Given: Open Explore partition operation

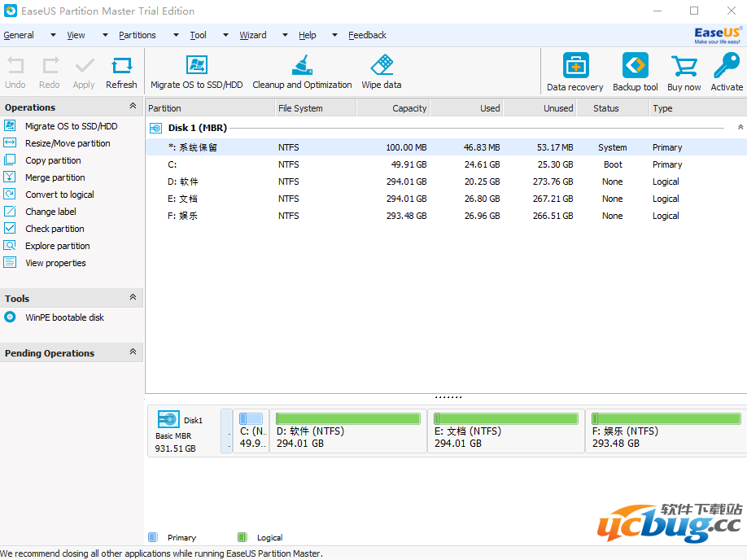Looking at the screenshot, I should pos(57,246).
